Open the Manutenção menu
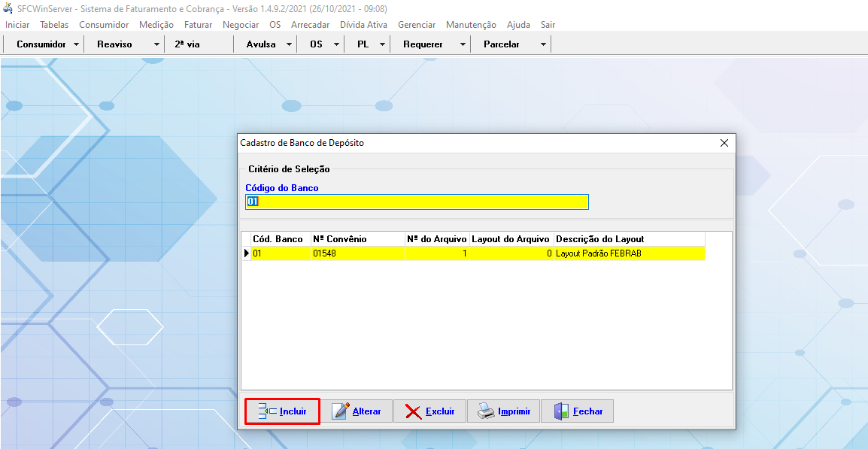The width and height of the screenshot is (868, 449). click(x=471, y=25)
